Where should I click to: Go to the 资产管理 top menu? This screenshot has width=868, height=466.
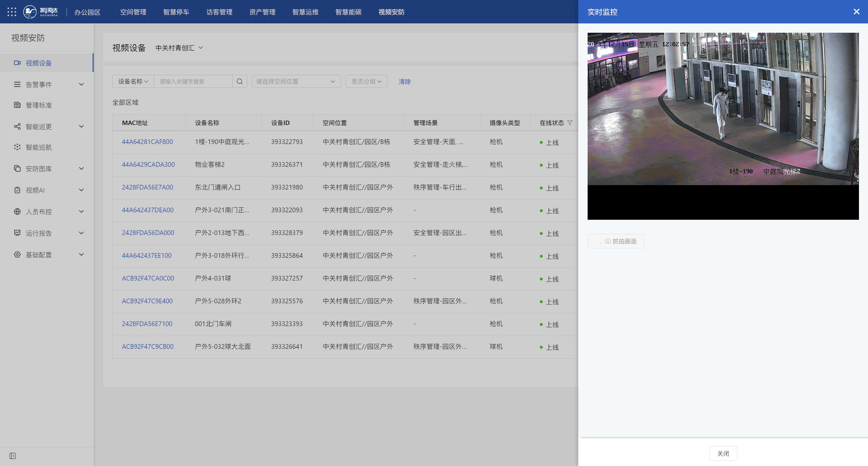click(x=262, y=12)
